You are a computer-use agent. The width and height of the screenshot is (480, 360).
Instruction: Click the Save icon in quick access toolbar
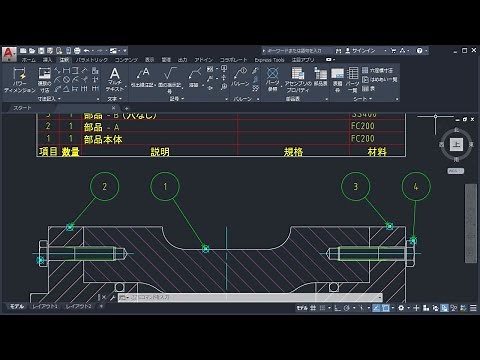41,51
